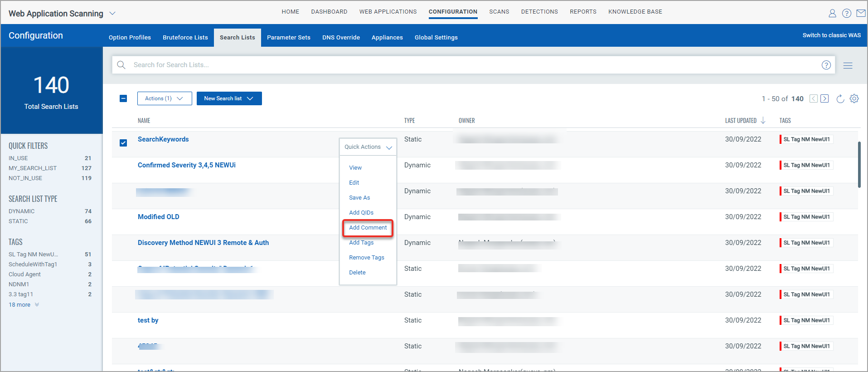Select View in Quick Actions menu
This screenshot has height=372, width=868.
[x=355, y=168]
